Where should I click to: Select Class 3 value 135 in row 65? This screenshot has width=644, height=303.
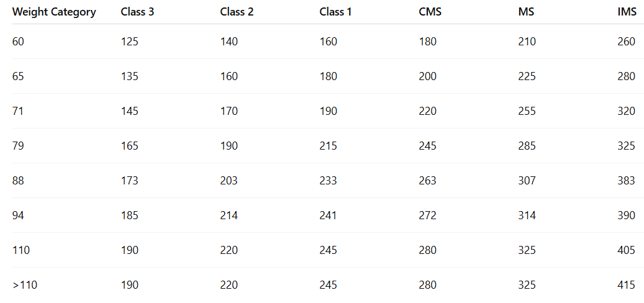(x=130, y=76)
